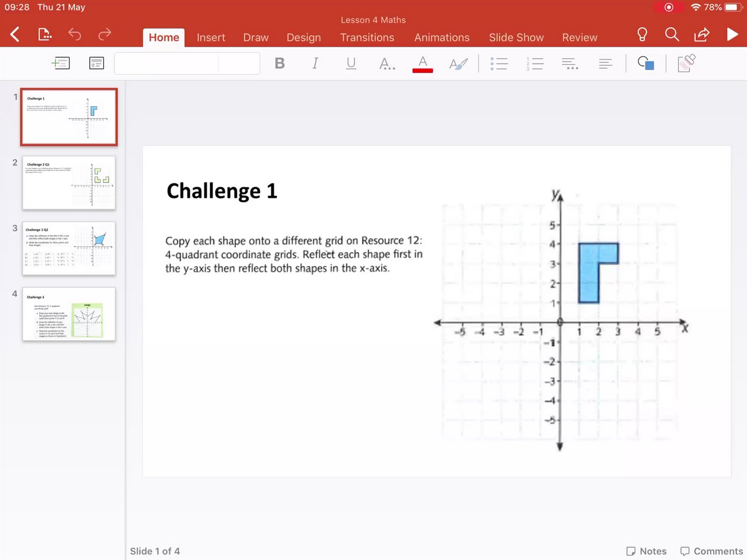Select slide 3 thumbnail Challenge 2 Q2
The height and width of the screenshot is (560, 747).
click(x=69, y=249)
